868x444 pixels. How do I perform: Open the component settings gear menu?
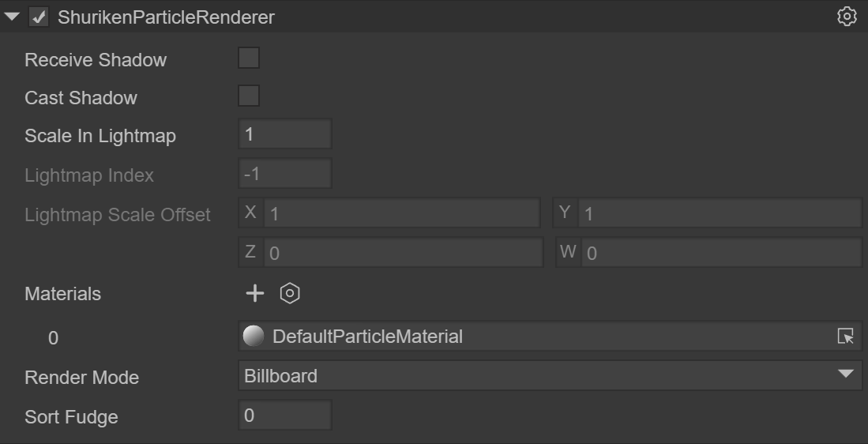click(847, 17)
